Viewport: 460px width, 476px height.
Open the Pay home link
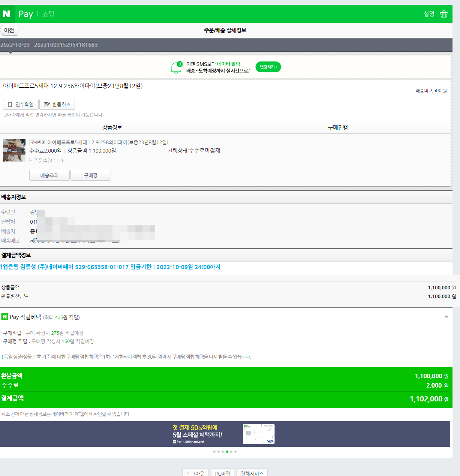pyautogui.click(x=25, y=14)
